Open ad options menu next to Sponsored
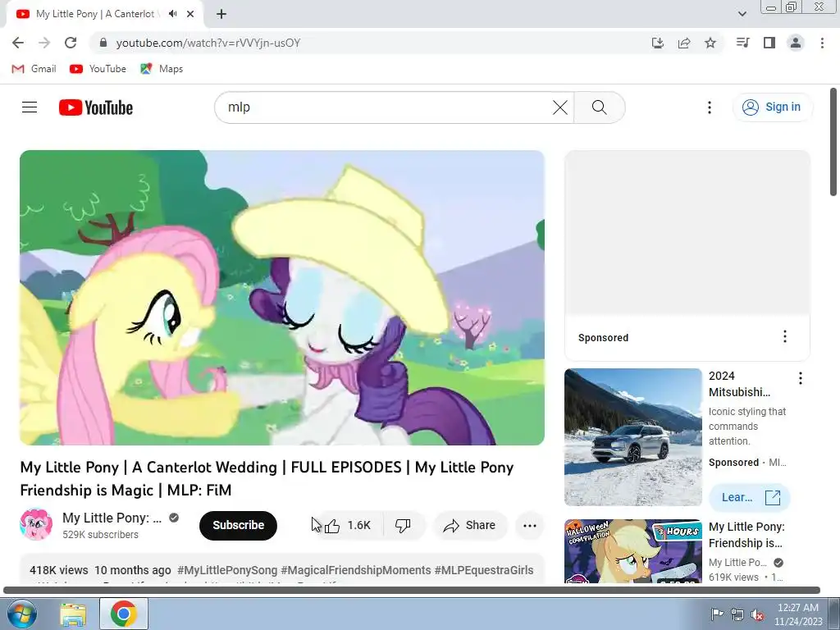The width and height of the screenshot is (840, 630). tap(785, 336)
